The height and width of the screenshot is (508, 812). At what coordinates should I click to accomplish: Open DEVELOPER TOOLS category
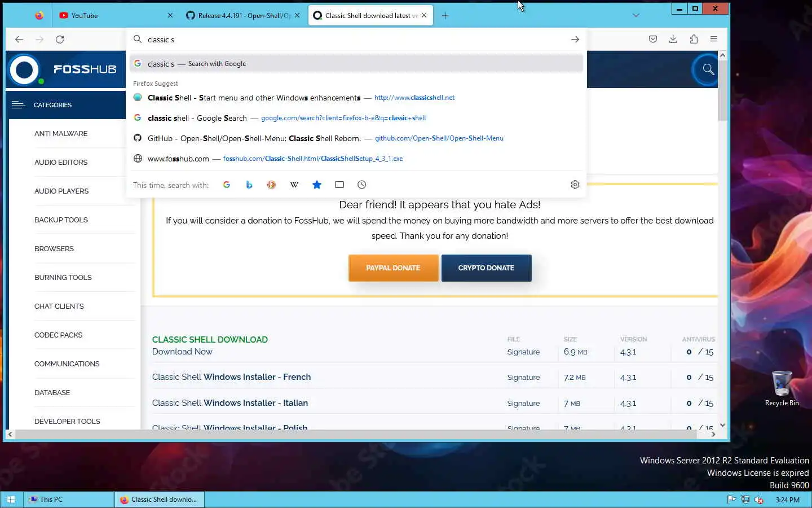[67, 422]
